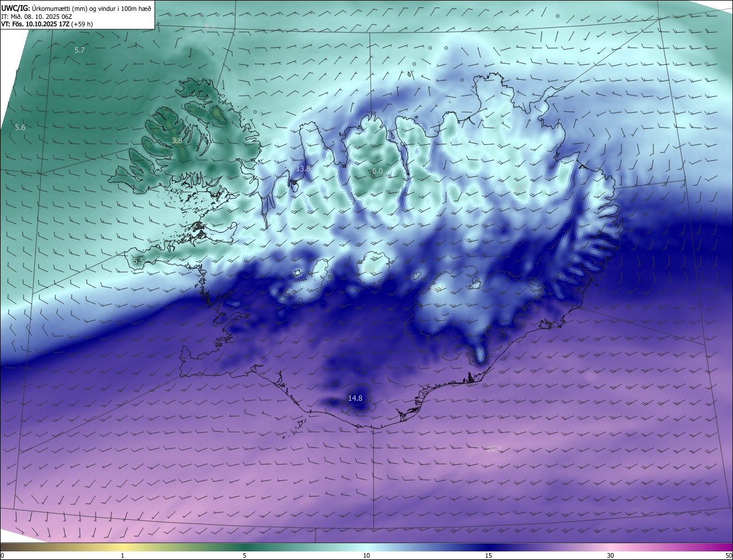Click the 5.7 value label on the map
Screen dimensions: 733x560
click(x=80, y=50)
